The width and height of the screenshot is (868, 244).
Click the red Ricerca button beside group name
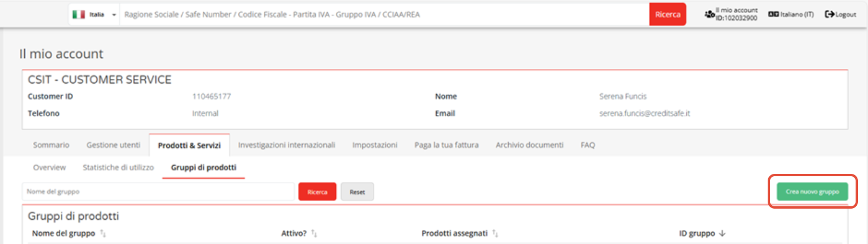(x=317, y=192)
